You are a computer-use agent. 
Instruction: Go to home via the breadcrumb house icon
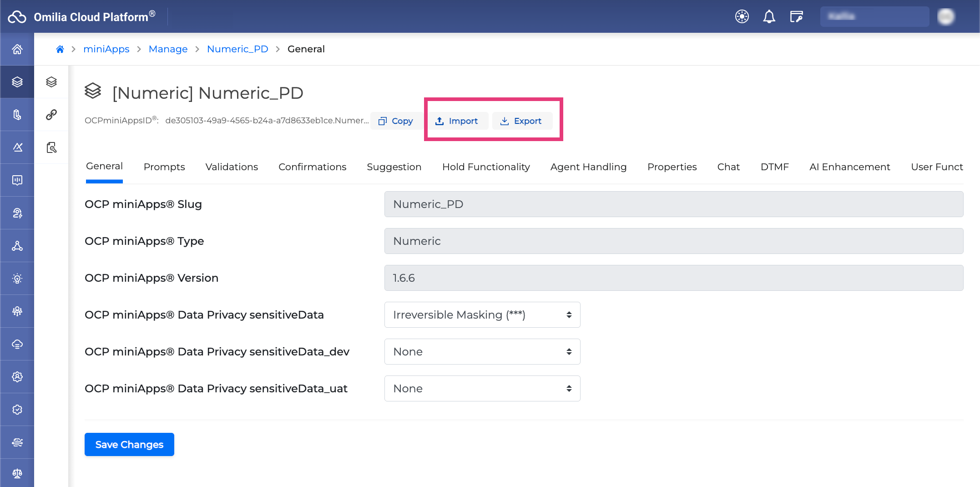60,49
